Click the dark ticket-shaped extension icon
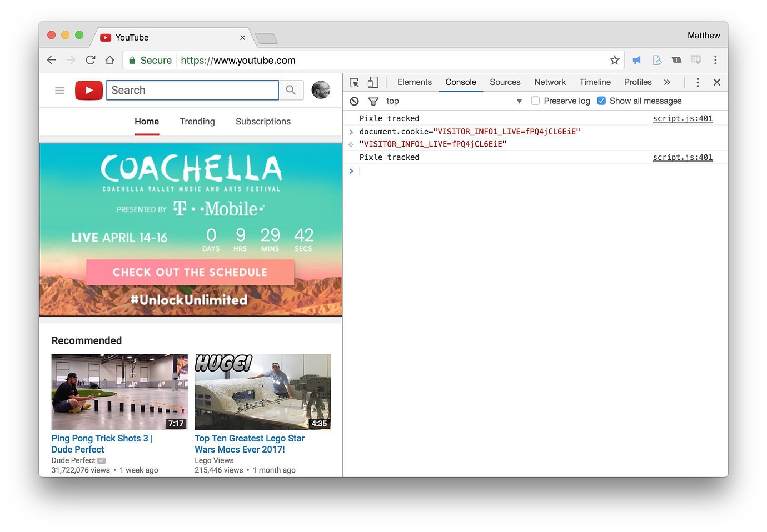767x532 pixels. (676, 59)
